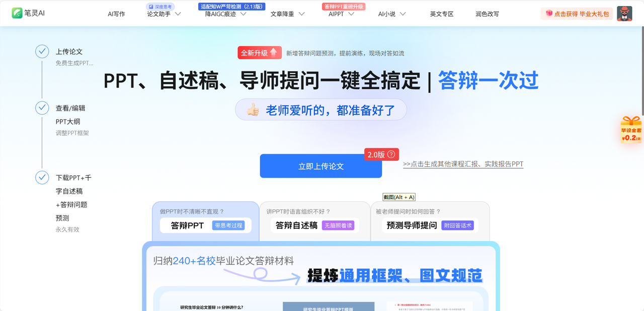Open the AIPPT menu
This screenshot has width=644, height=311.
(x=336, y=14)
